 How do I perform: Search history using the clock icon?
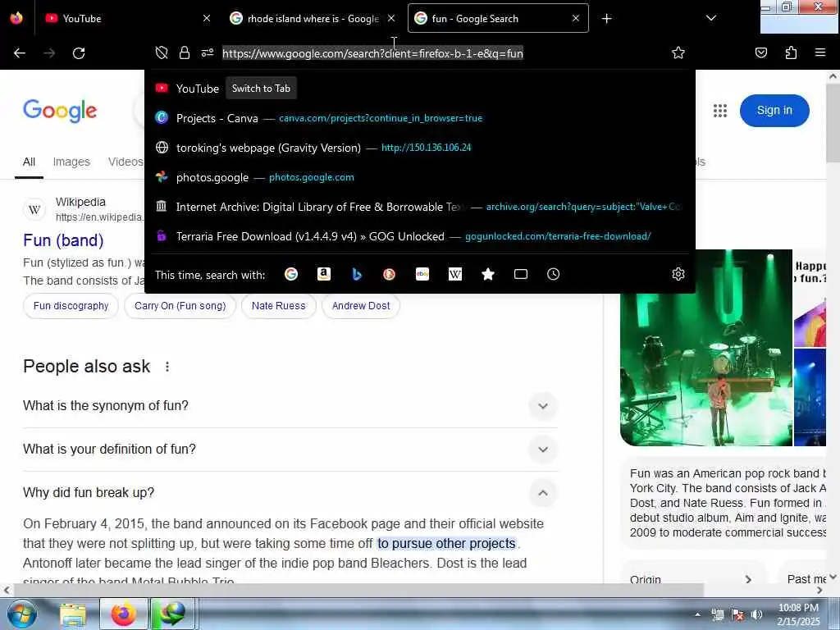[x=554, y=274]
